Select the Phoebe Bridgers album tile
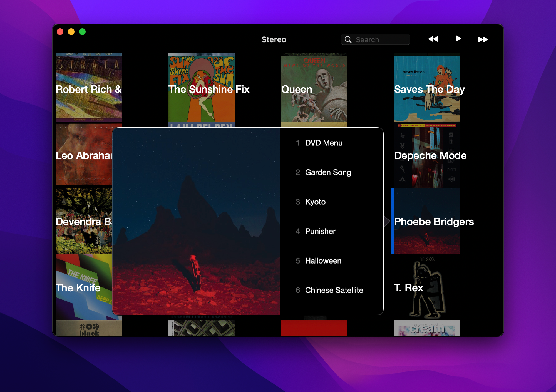 (x=427, y=221)
